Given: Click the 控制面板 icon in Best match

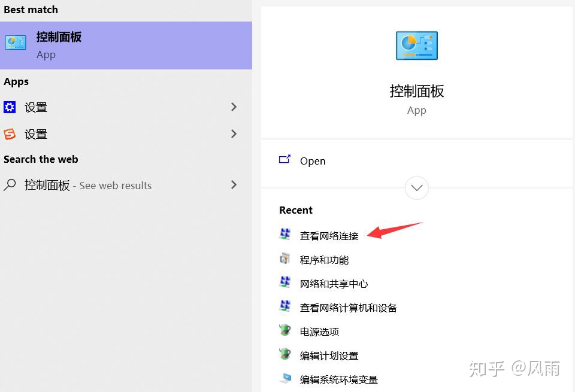Looking at the screenshot, I should coord(16,42).
